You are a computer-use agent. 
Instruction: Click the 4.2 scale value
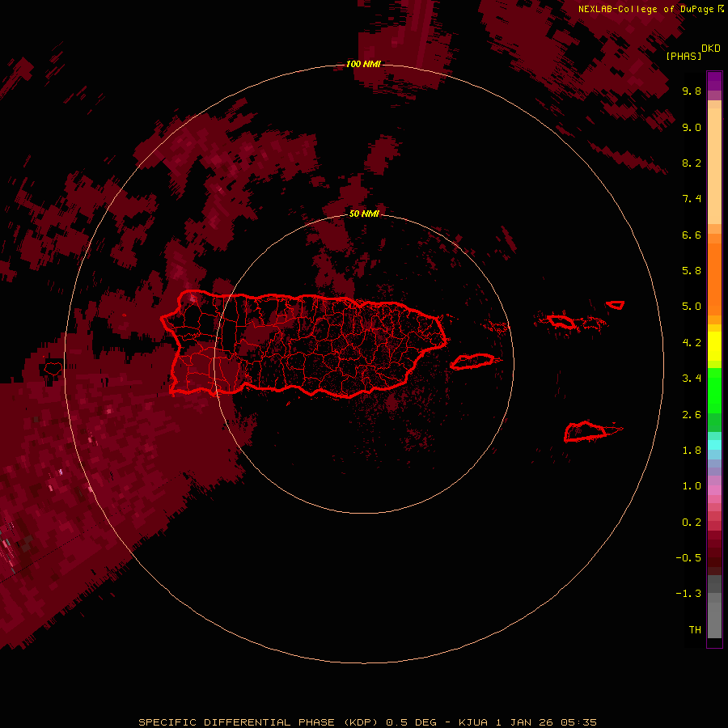pyautogui.click(x=692, y=343)
